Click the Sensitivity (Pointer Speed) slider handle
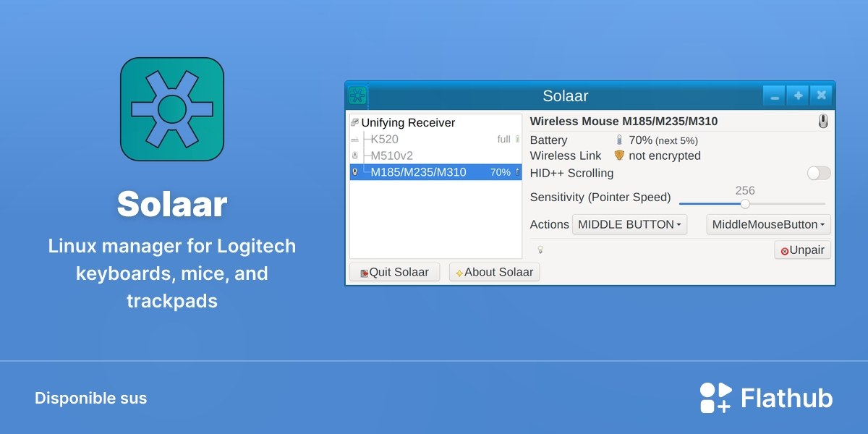This screenshot has width=868, height=434. [x=745, y=204]
